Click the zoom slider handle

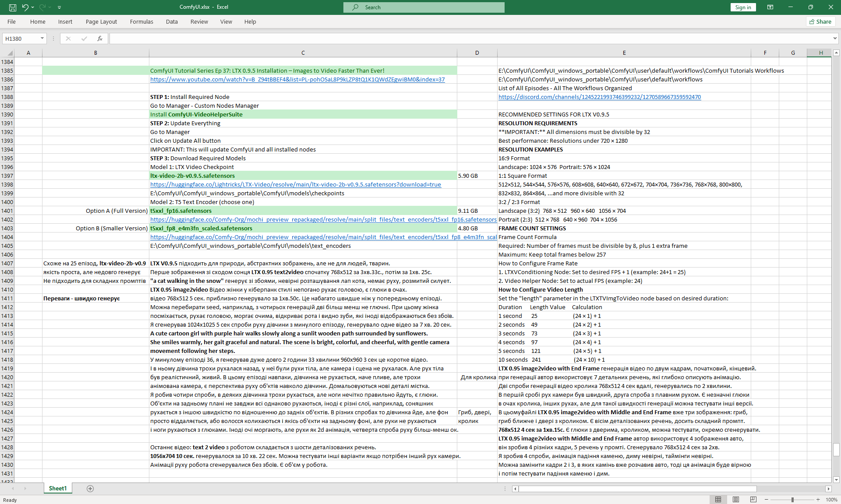click(792, 500)
